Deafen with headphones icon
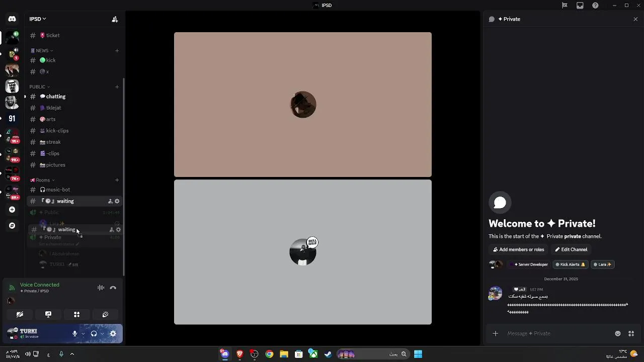Image resolution: width=644 pixels, height=362 pixels. point(94,333)
